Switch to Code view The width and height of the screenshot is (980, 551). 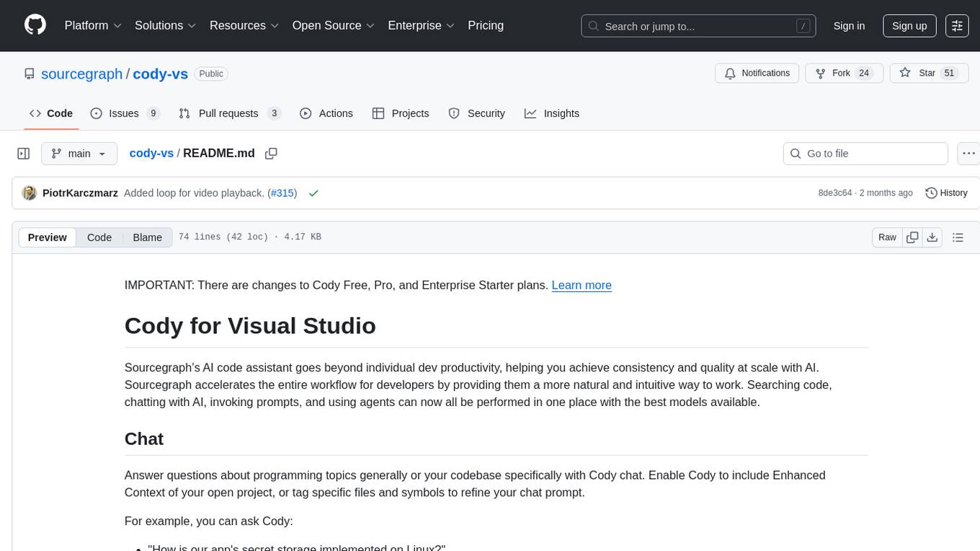(x=99, y=237)
